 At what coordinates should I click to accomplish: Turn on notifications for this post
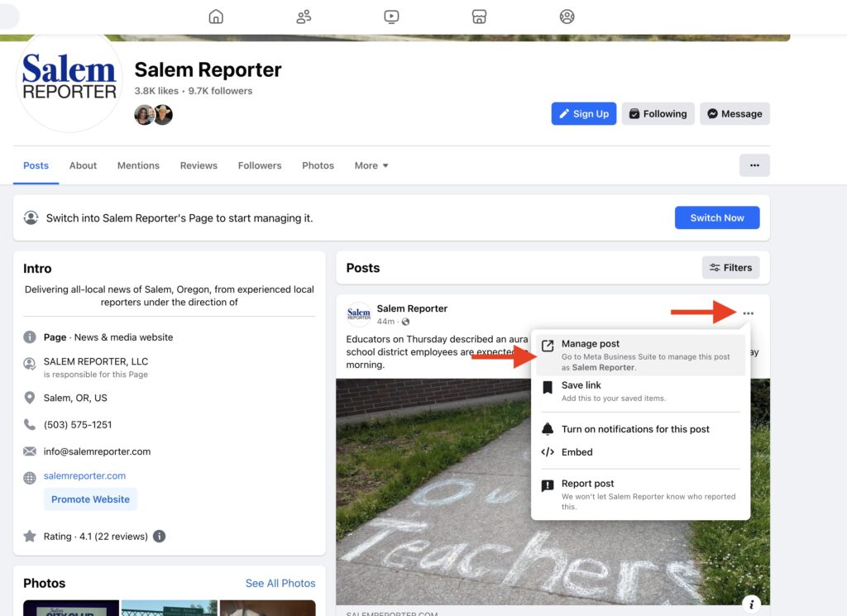coord(634,429)
